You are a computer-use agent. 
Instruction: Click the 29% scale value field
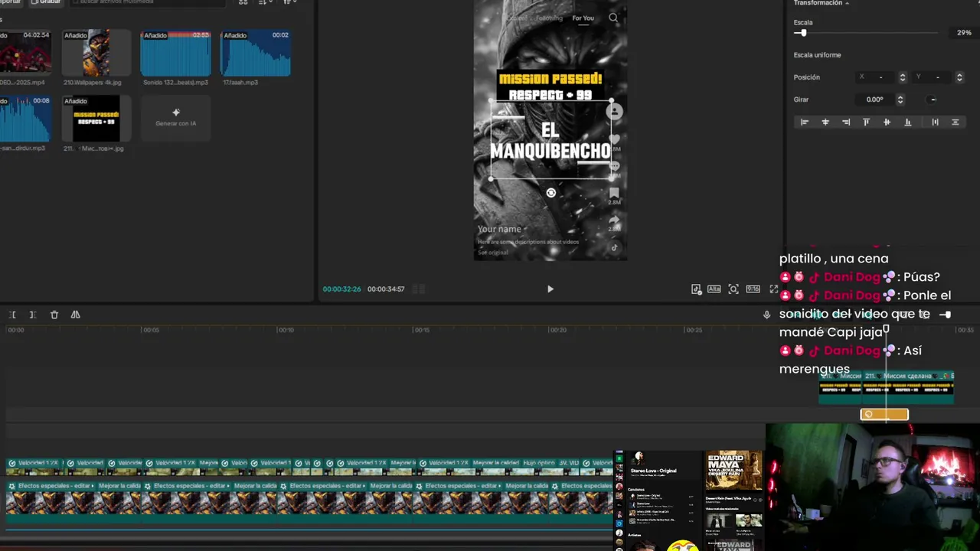coord(964,33)
